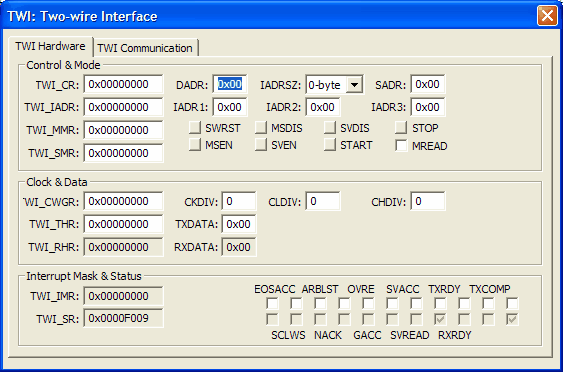Click checked TXCOMP checkbox in TWI_SR row
Viewport: 563px width, 372px height.
(512, 319)
